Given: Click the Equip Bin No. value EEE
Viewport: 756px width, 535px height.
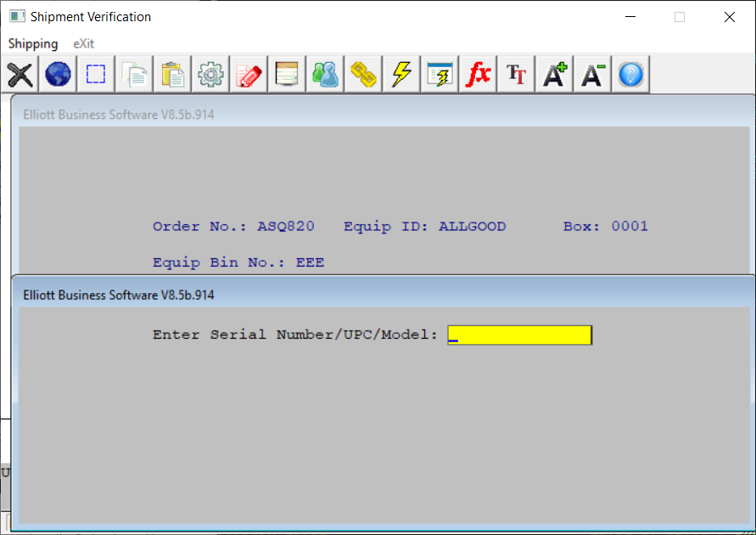Looking at the screenshot, I should tap(310, 262).
